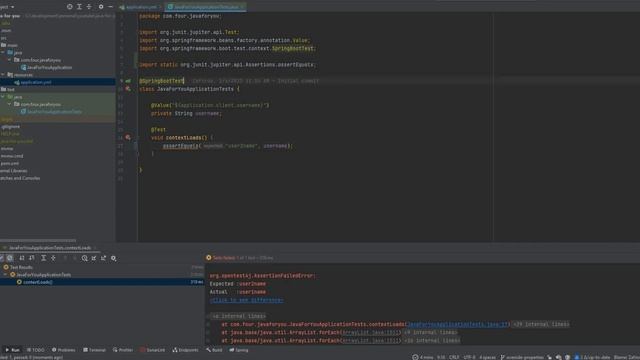Open test runner settings gear
Screen dimensions: 640x360
[x=113, y=258]
